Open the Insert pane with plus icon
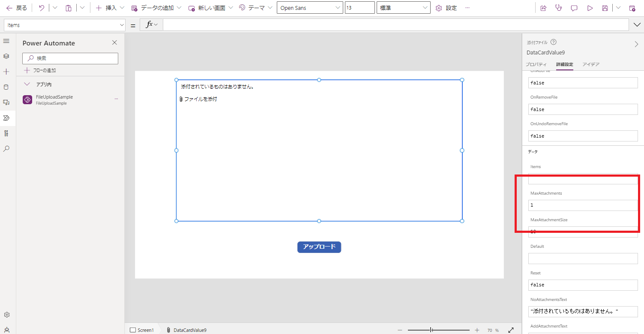The width and height of the screenshot is (644, 334). click(x=6, y=72)
